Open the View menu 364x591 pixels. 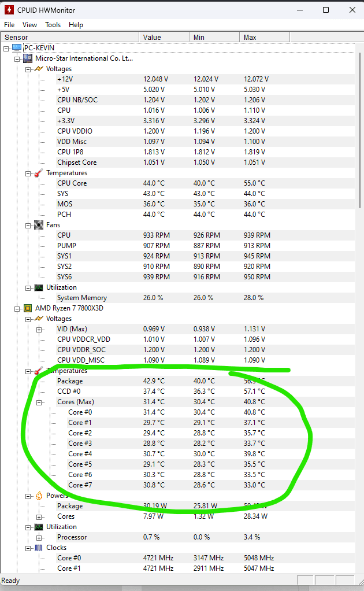click(x=29, y=25)
